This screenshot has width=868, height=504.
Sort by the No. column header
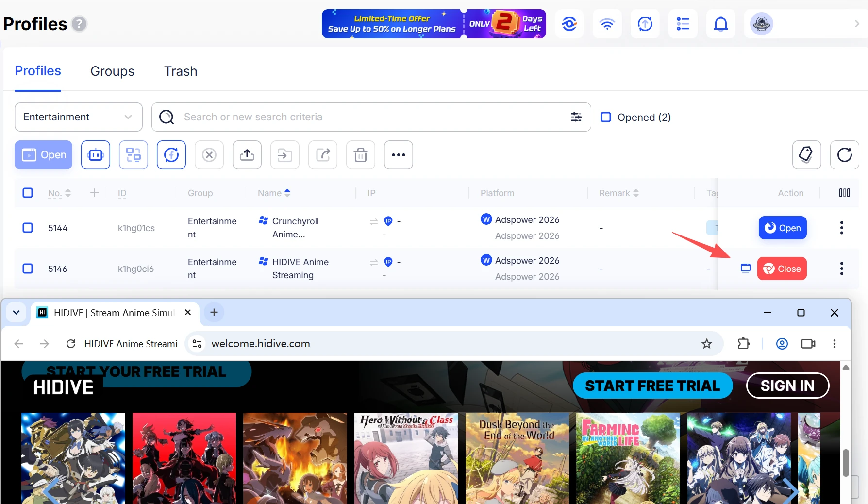click(59, 193)
